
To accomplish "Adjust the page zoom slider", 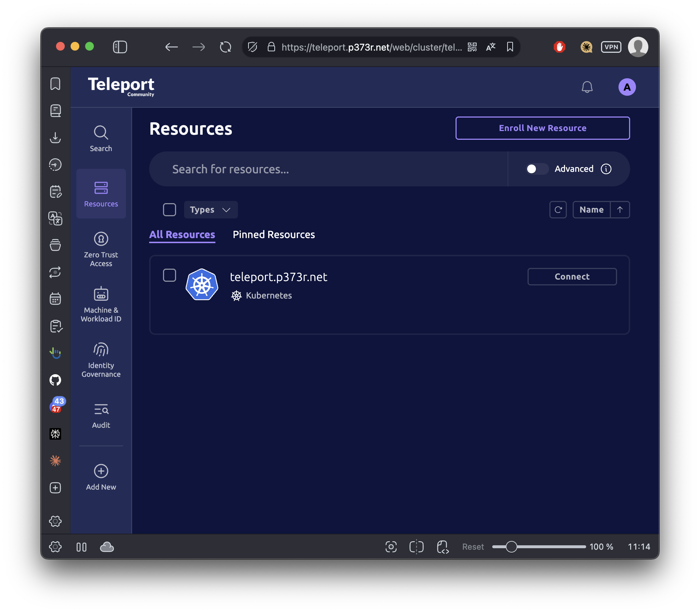I will (x=539, y=547).
